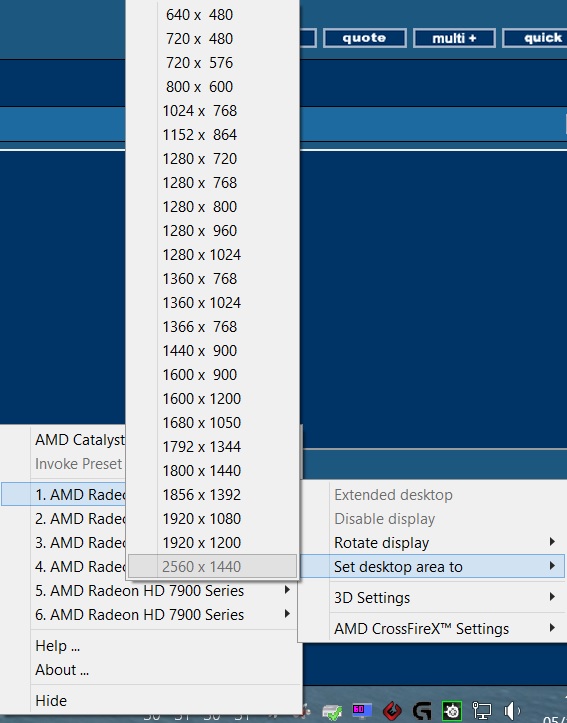This screenshot has width=567, height=723.
Task: Click the forum multi + button
Action: tap(455, 38)
